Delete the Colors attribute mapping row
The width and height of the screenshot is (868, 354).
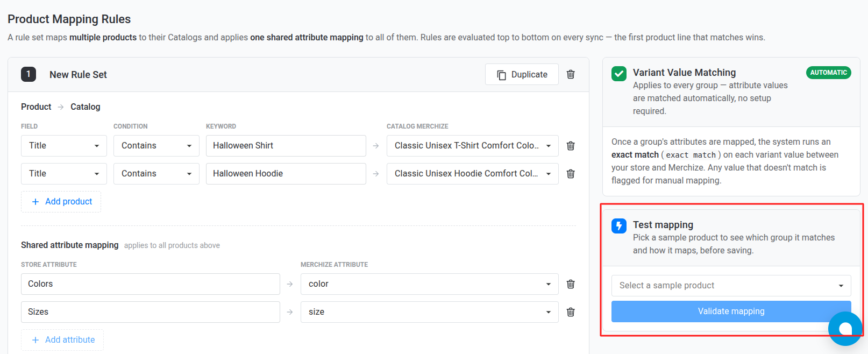tap(571, 284)
